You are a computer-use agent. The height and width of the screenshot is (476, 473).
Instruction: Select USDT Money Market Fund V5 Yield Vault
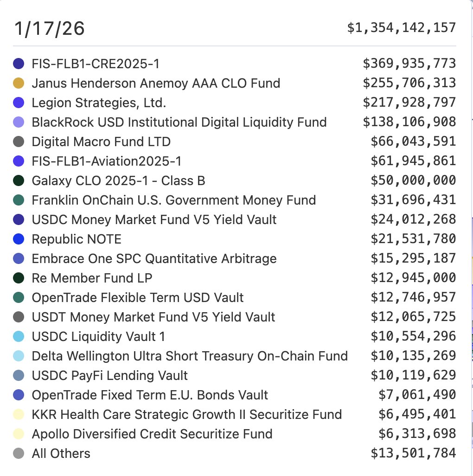tap(153, 317)
